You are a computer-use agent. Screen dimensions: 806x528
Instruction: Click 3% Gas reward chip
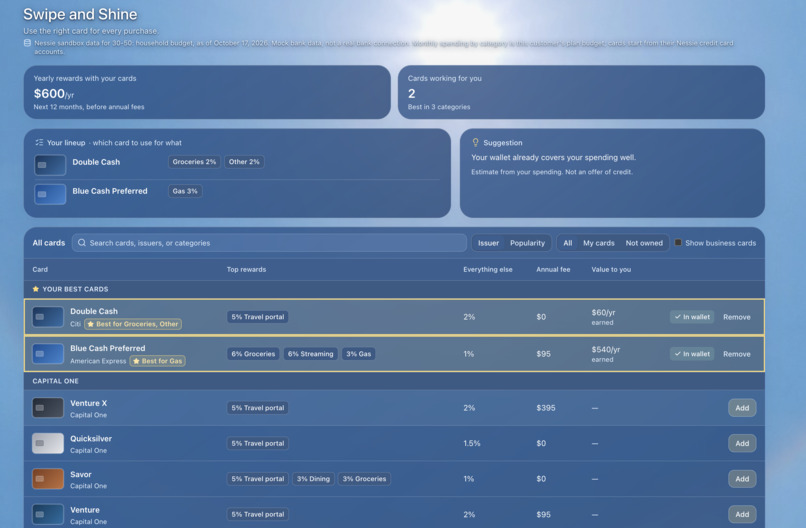point(358,354)
